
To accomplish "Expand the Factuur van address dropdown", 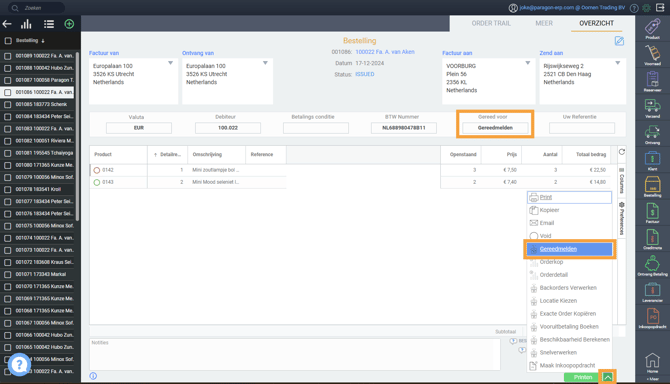I will tap(170, 63).
